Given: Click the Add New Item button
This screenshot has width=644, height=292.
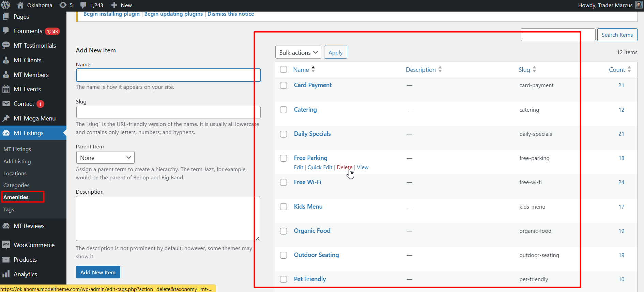Looking at the screenshot, I should click(98, 272).
